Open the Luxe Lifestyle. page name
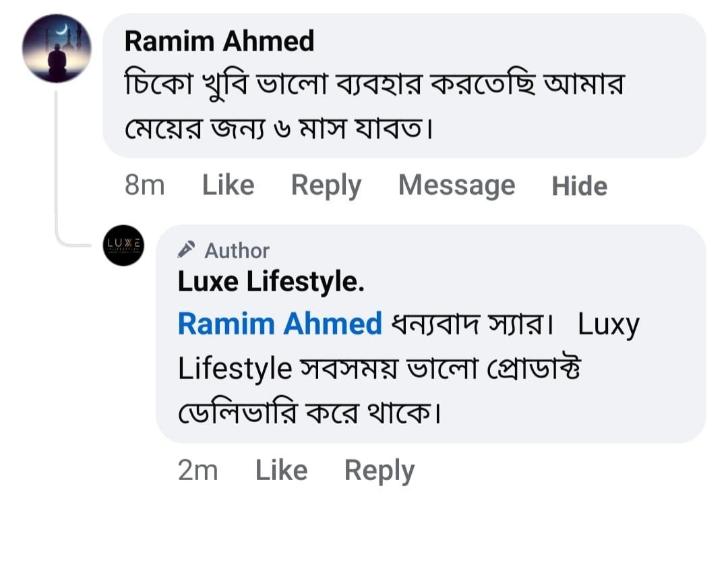The height and width of the screenshot is (563, 728). [x=270, y=283]
